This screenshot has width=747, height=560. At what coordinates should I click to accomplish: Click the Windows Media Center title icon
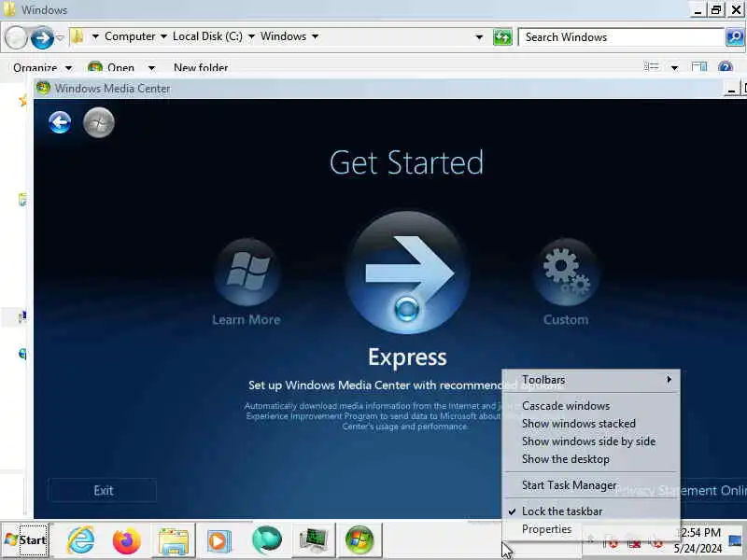pos(43,88)
